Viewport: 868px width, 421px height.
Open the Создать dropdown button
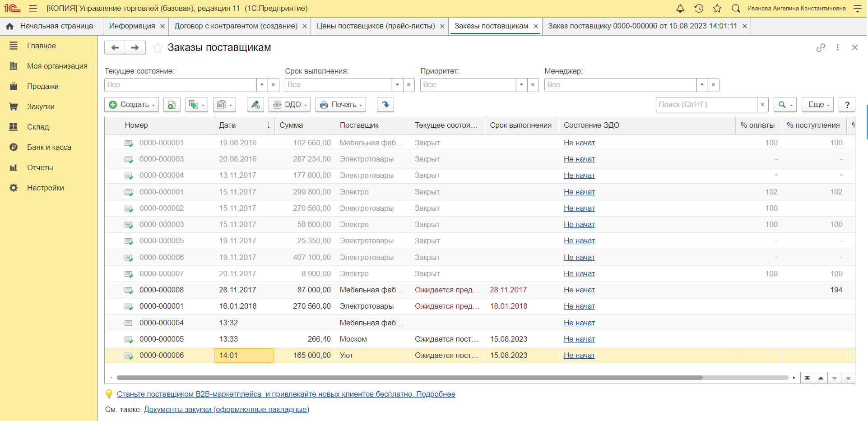click(132, 105)
